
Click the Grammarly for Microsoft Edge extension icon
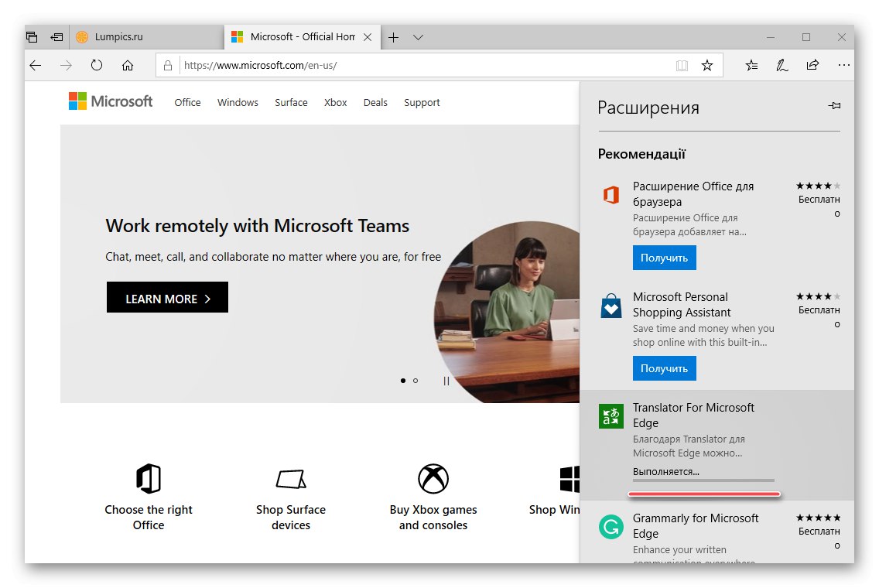coord(611,526)
